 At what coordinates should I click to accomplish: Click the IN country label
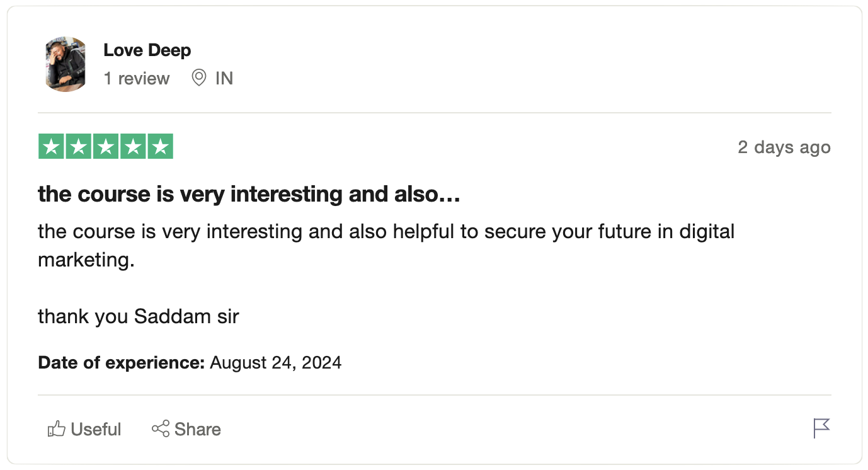click(x=224, y=78)
